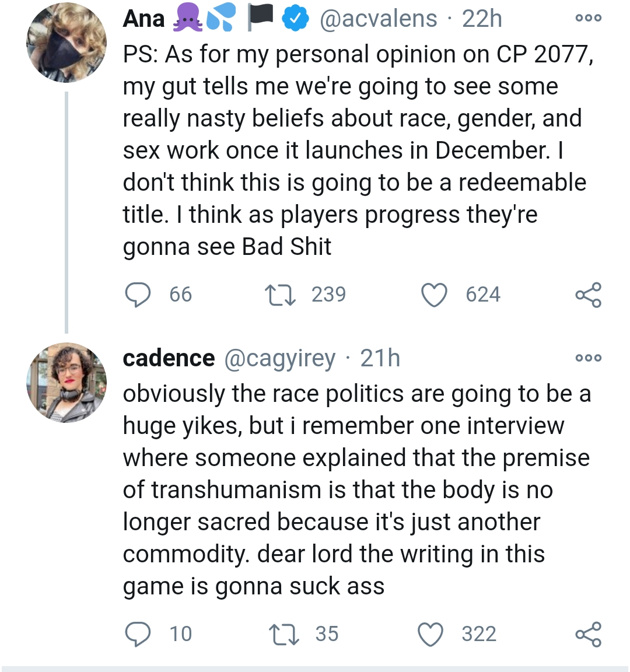Click the @acvalens handle
Image resolution: width=630 pixels, height=672 pixels.
pyautogui.click(x=378, y=19)
